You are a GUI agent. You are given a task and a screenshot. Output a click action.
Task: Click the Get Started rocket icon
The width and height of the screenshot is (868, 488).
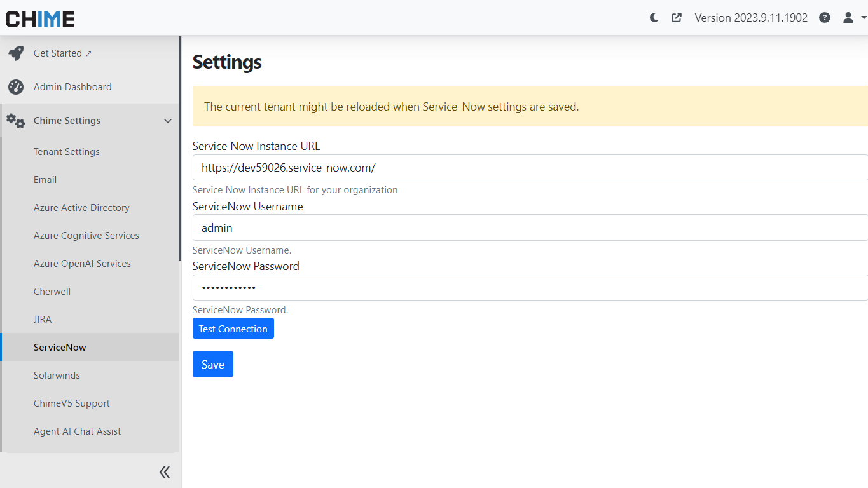tap(16, 53)
